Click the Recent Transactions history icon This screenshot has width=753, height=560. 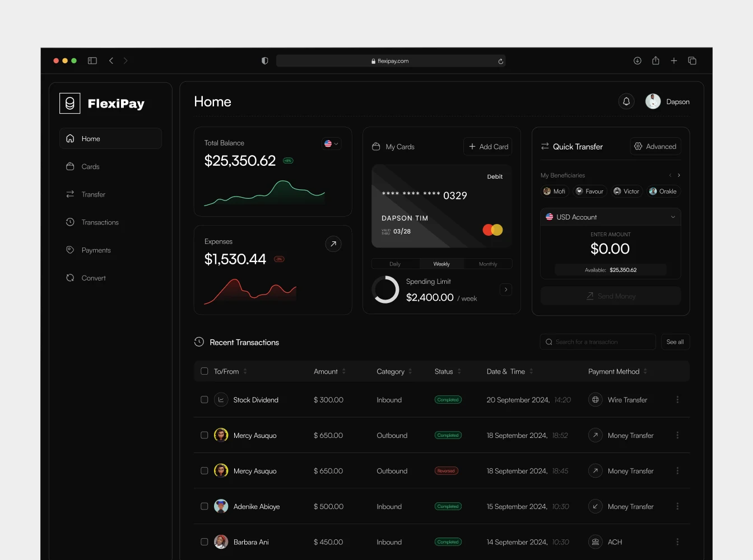(199, 342)
